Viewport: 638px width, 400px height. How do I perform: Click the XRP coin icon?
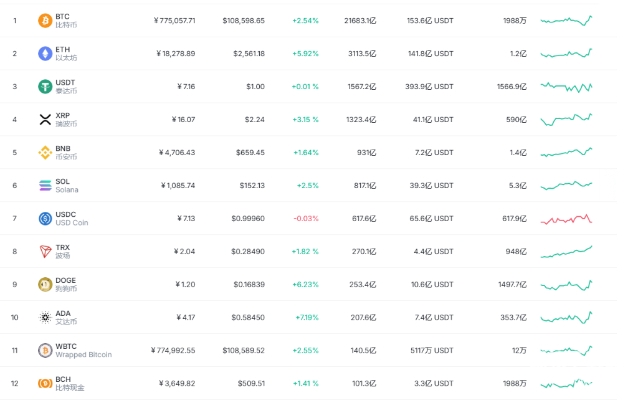click(45, 119)
